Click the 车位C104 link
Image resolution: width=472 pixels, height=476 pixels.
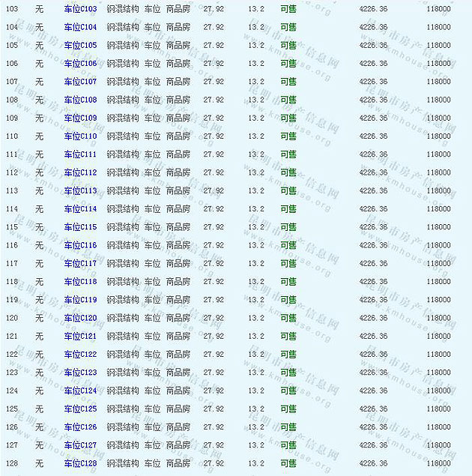80,27
